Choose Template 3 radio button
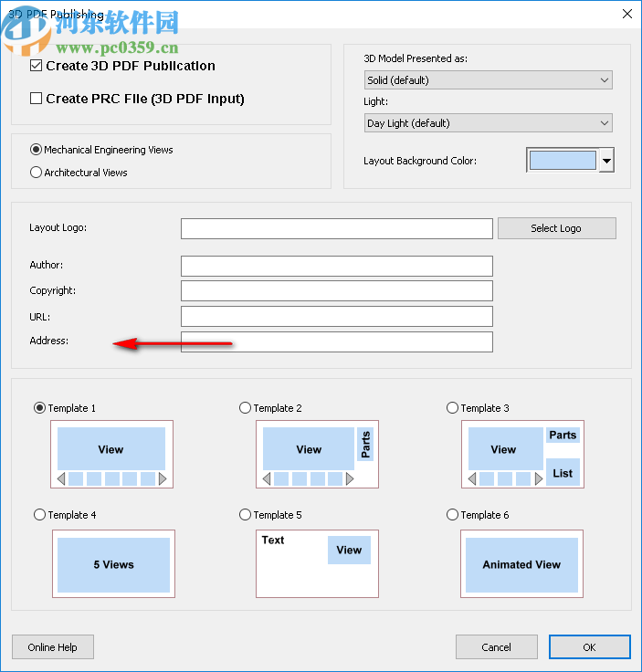642x672 pixels. coord(453,407)
